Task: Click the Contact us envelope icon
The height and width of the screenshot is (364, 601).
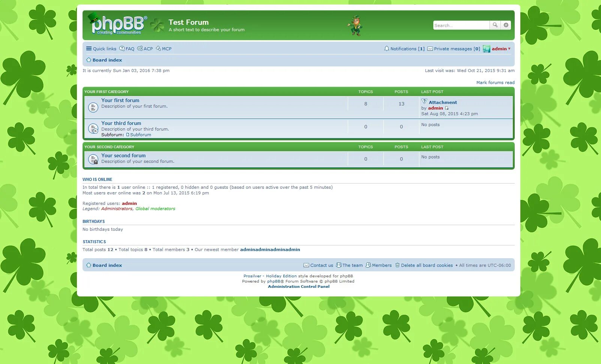Action: click(307, 265)
